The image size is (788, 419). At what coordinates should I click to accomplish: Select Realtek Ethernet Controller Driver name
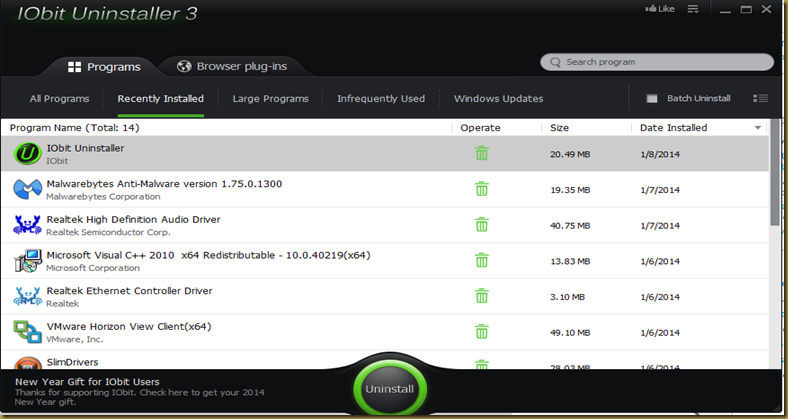pos(129,291)
